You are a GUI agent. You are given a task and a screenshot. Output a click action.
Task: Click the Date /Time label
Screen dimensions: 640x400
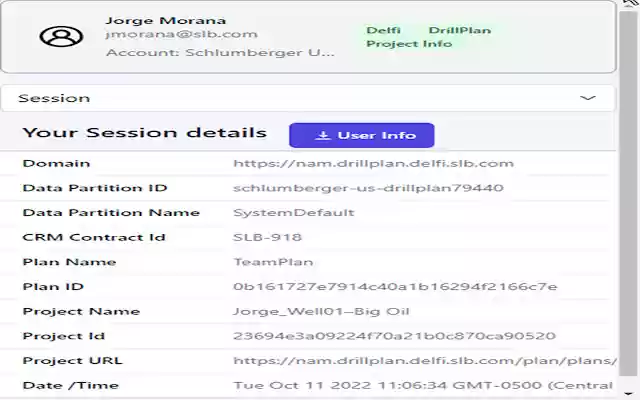[x=71, y=385]
